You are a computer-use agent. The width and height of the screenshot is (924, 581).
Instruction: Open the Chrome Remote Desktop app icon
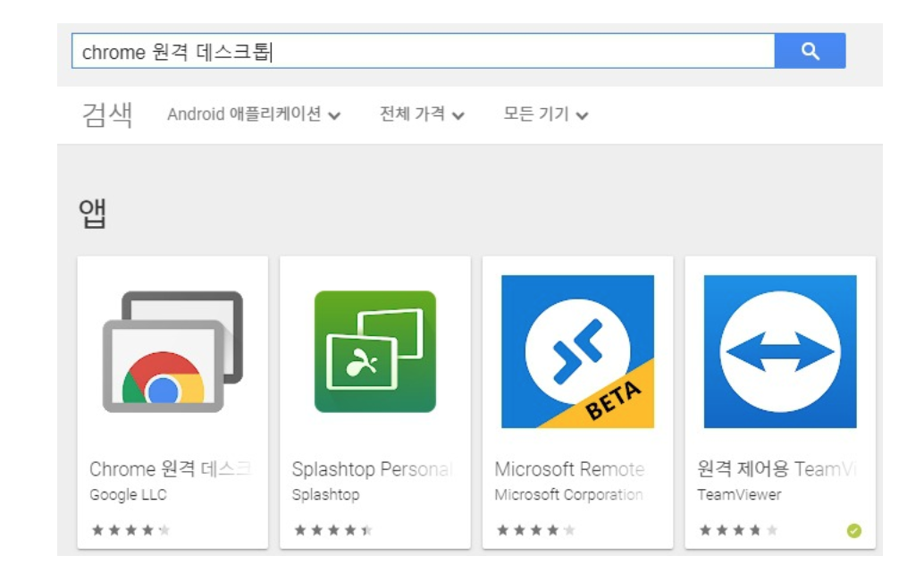tap(172, 352)
